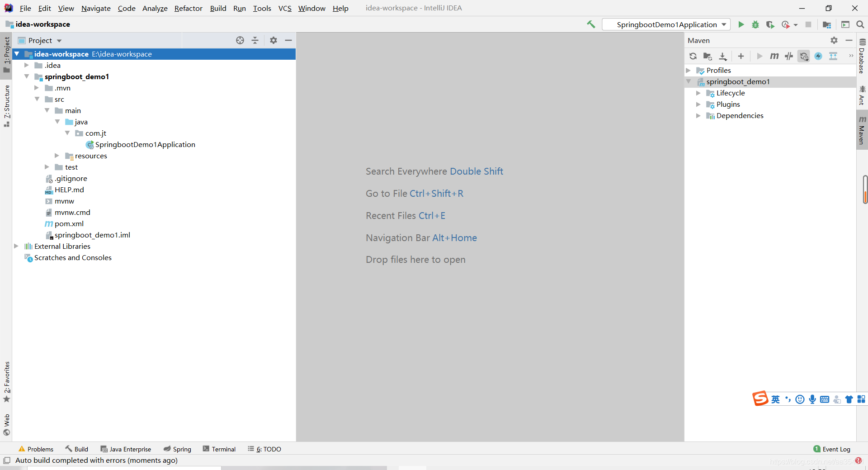Expand the test folder arrow
Viewport: 868px width, 470px height.
click(47, 167)
